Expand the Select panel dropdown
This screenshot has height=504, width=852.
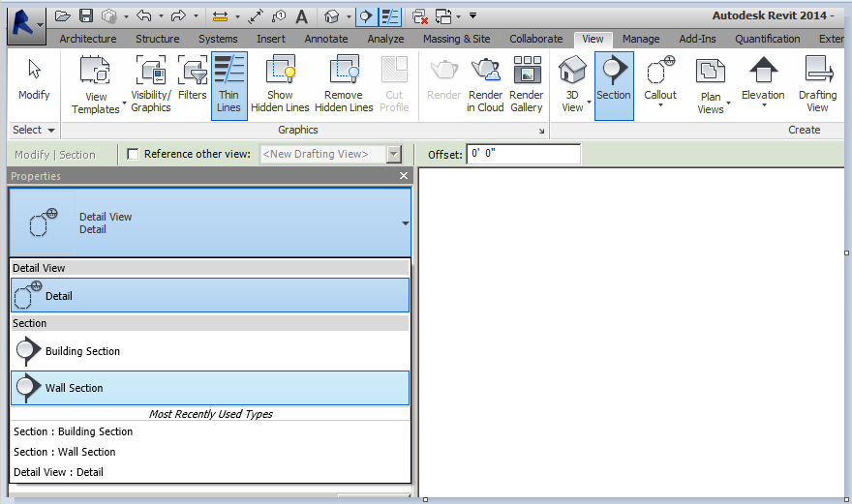pos(33,130)
